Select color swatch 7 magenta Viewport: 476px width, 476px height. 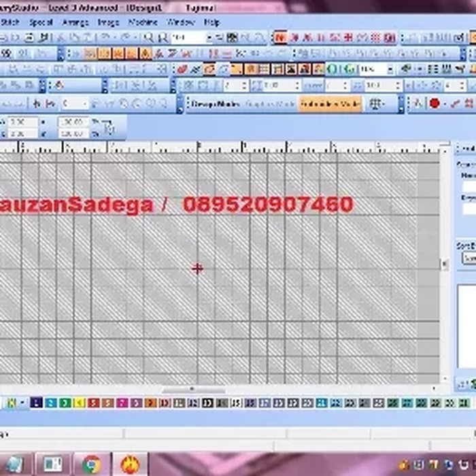[122, 403]
